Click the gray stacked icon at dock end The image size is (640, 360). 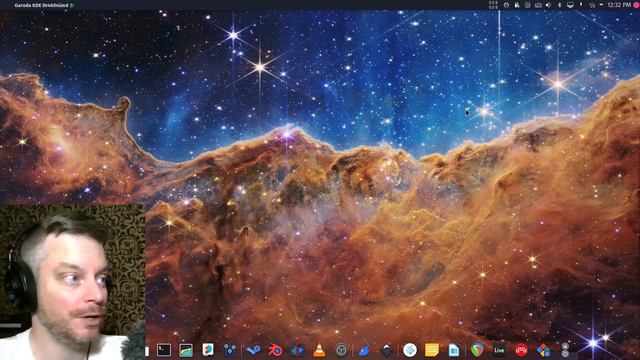point(565,350)
